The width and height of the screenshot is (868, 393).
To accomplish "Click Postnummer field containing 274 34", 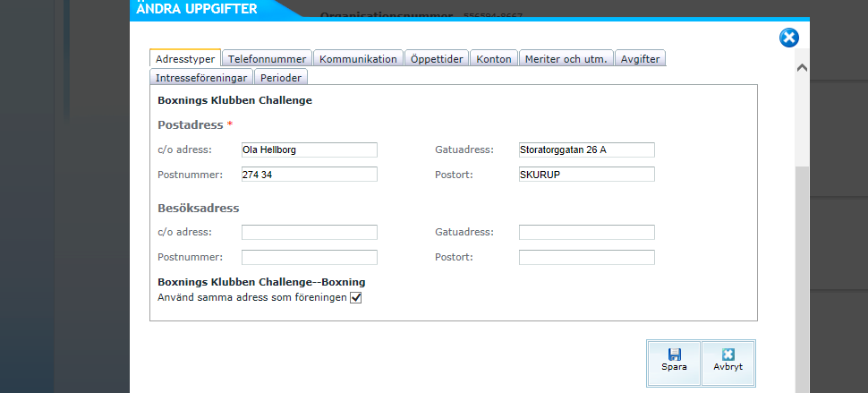I will (x=310, y=175).
